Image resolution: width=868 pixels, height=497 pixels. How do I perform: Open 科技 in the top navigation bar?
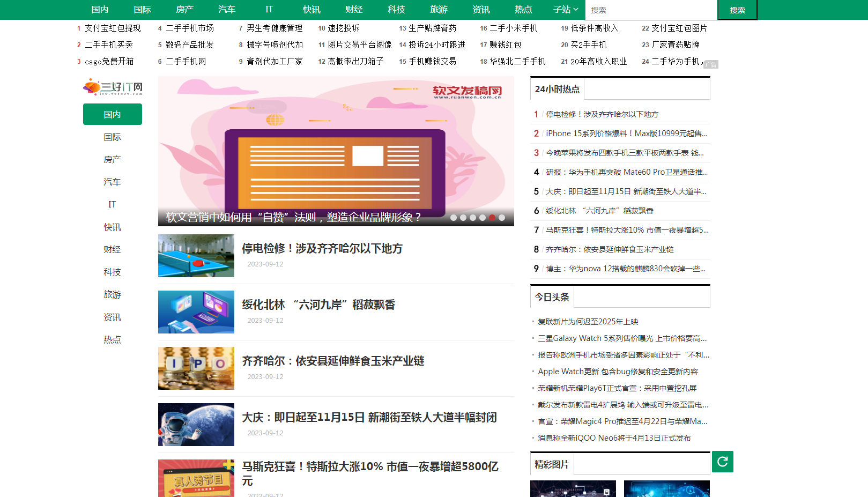point(396,10)
